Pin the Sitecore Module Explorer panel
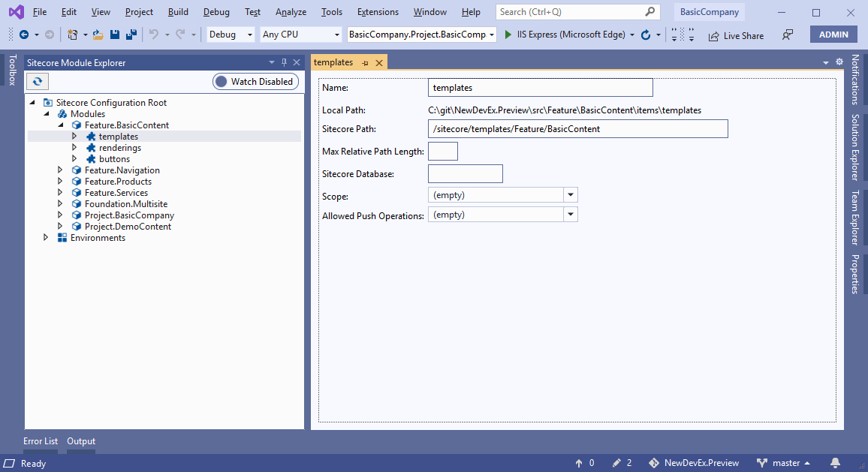The height and width of the screenshot is (472, 868). tap(284, 62)
